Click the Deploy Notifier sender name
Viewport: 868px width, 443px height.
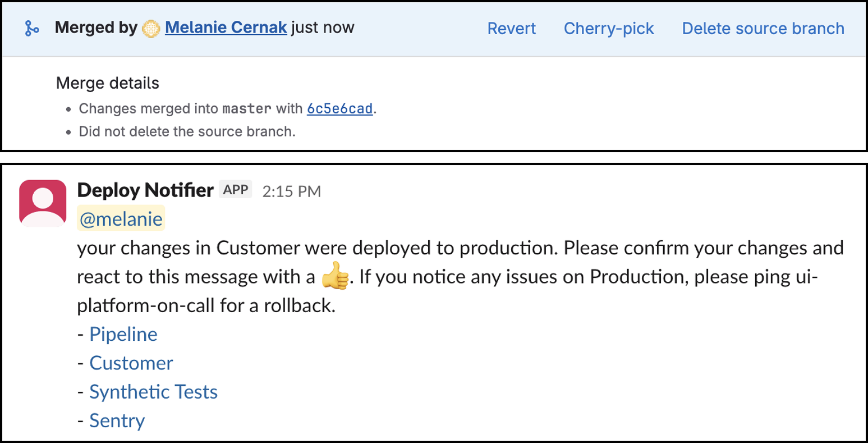(x=145, y=190)
